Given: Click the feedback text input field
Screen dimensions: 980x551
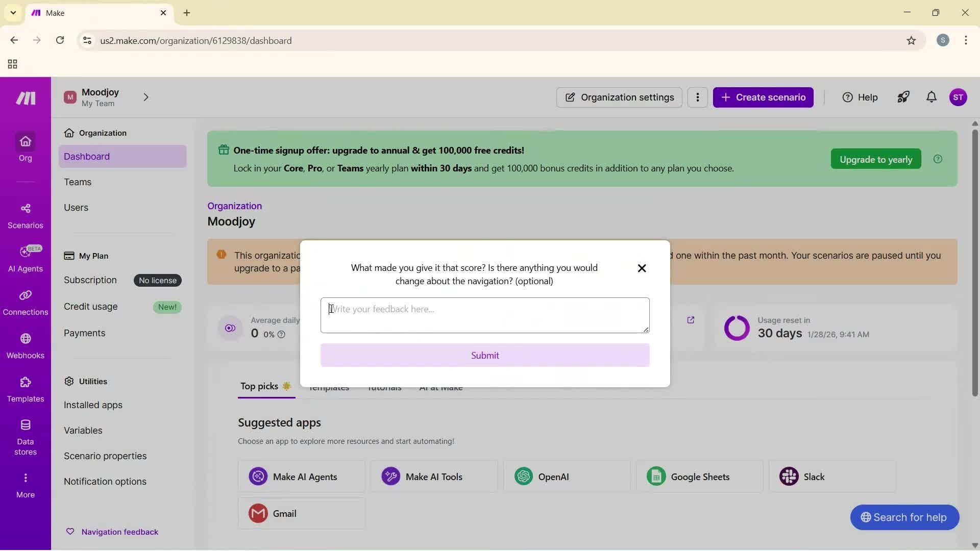Looking at the screenshot, I should tap(484, 315).
